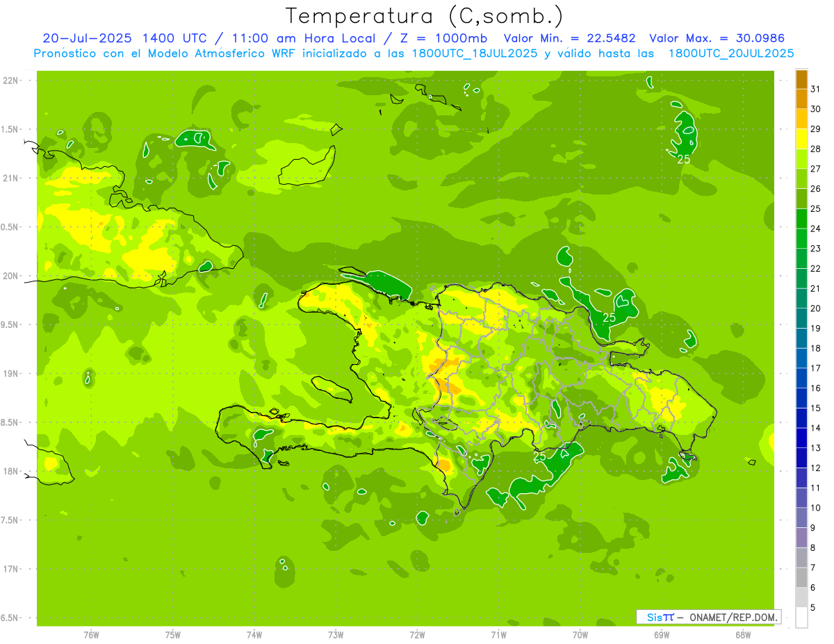Click the colorbar label 5
834x644 pixels.
[813, 608]
